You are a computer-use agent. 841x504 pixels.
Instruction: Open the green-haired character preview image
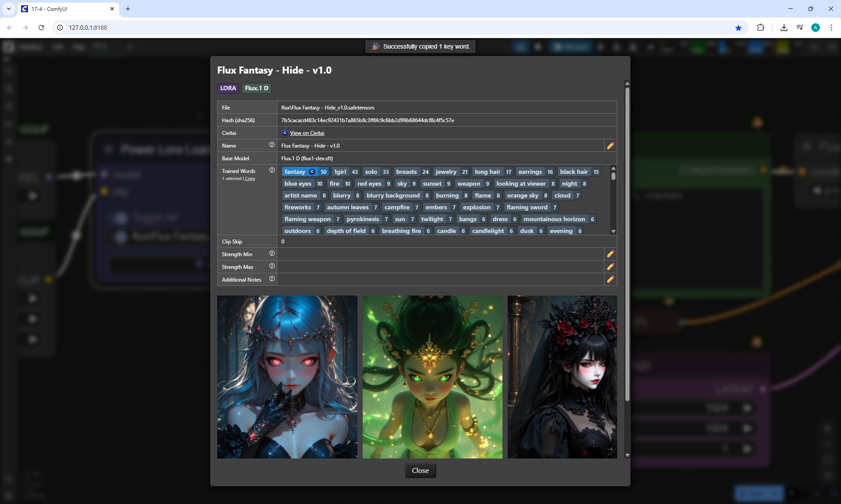click(x=432, y=377)
